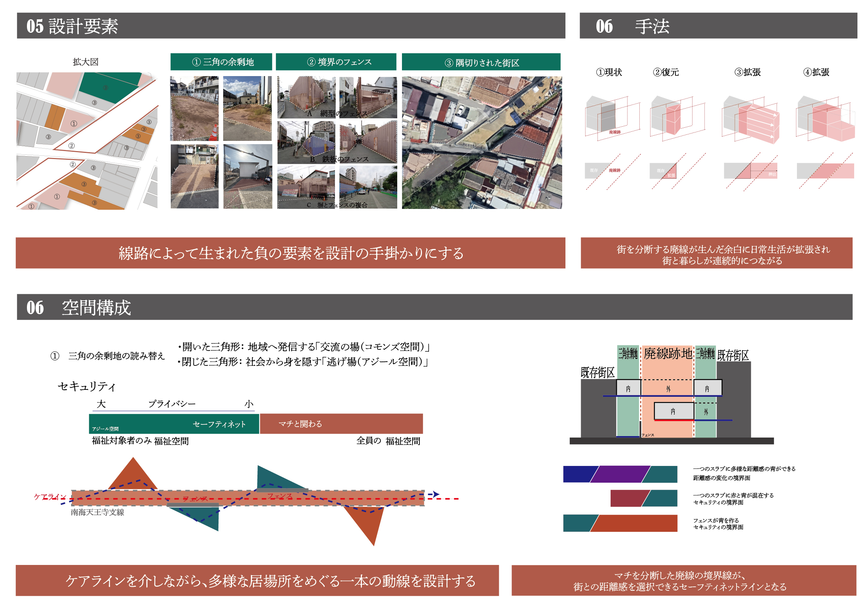868x613 pixels.
Task: Select the ③ 隅切りされた街区 green tab
Action: coord(481,62)
